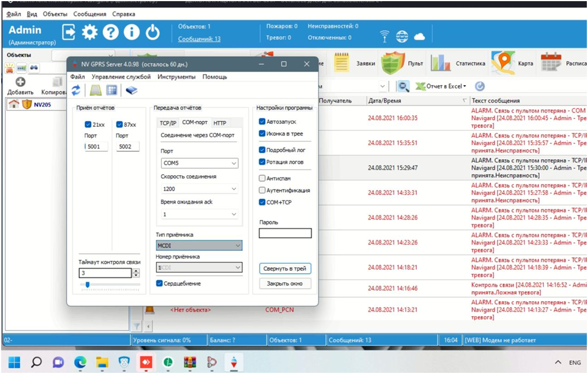Open the Сообщений: 13 link
This screenshot has height=374, width=588.
[199, 38]
